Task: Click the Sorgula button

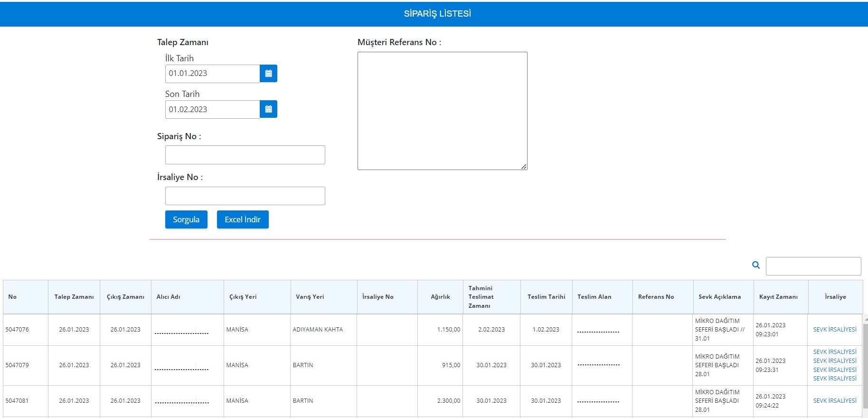Action: [186, 219]
